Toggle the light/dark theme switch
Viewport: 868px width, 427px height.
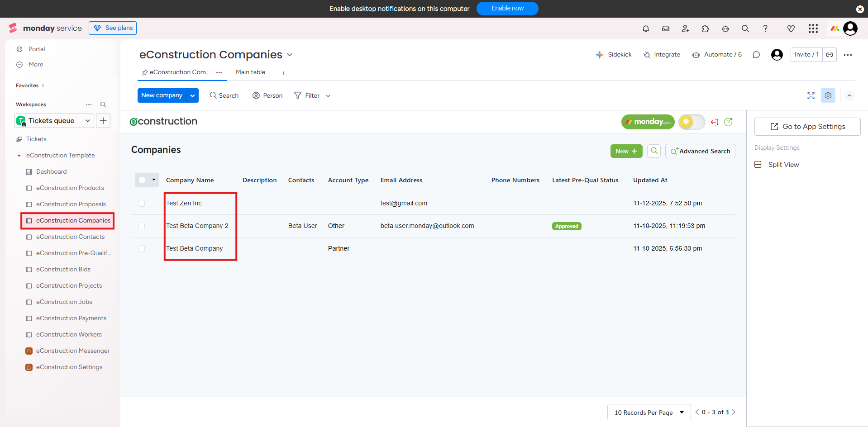click(692, 122)
